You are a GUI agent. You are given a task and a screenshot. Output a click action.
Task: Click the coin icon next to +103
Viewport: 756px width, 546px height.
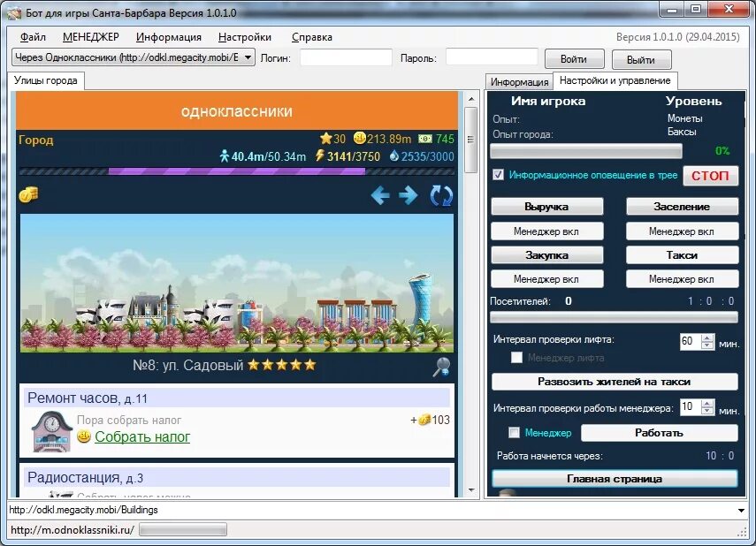click(x=424, y=420)
